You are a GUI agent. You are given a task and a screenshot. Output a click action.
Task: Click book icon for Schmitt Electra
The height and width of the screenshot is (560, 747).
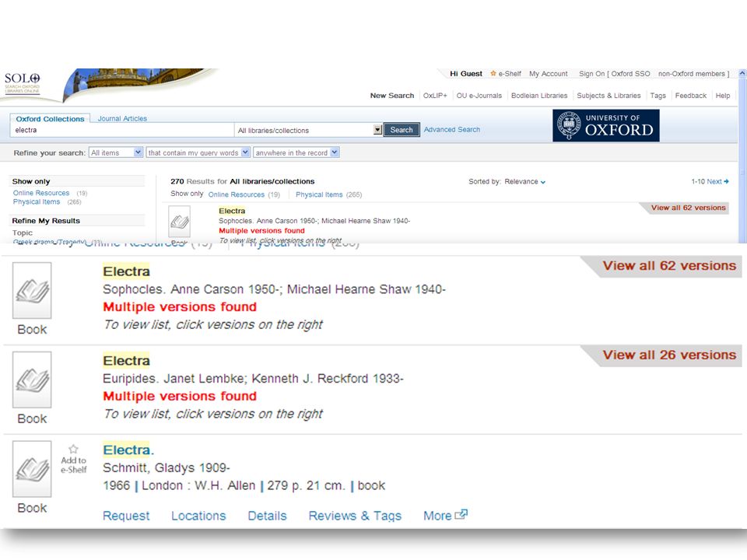coord(32,469)
